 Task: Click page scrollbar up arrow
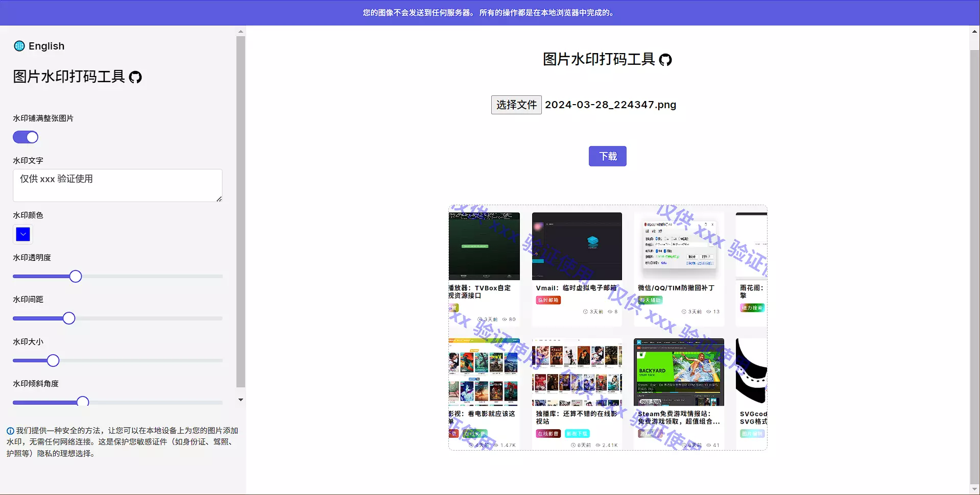click(x=974, y=32)
